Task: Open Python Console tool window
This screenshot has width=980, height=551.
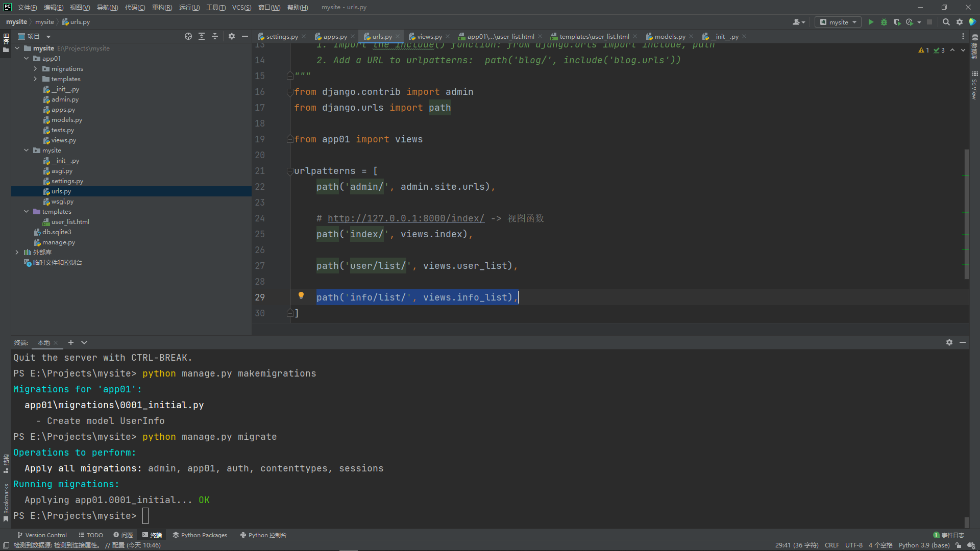Action: [x=263, y=535]
